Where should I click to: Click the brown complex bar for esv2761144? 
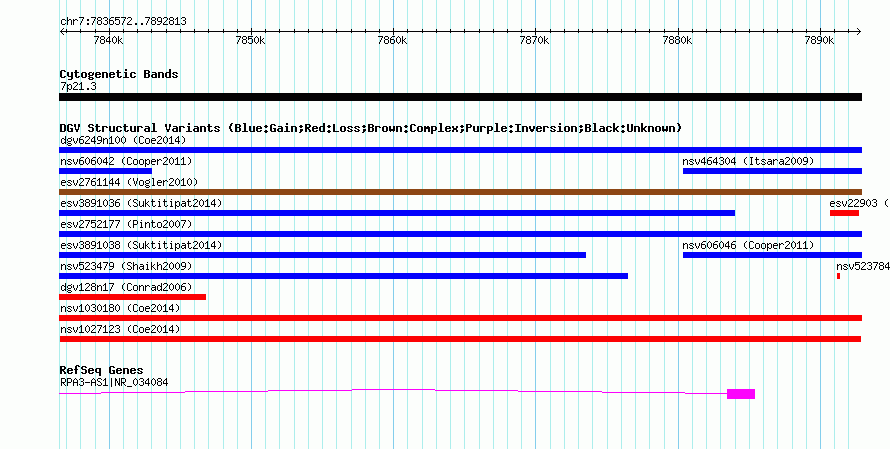[x=460, y=192]
